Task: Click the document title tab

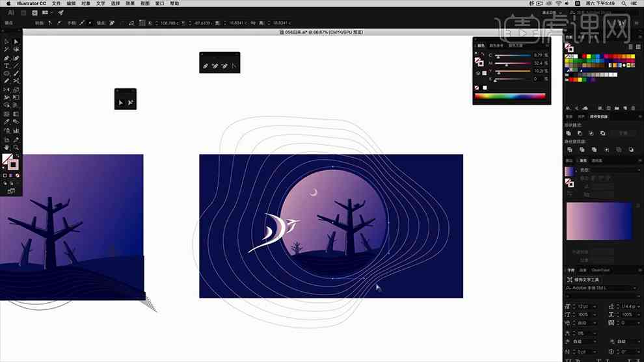Action: tap(321, 32)
